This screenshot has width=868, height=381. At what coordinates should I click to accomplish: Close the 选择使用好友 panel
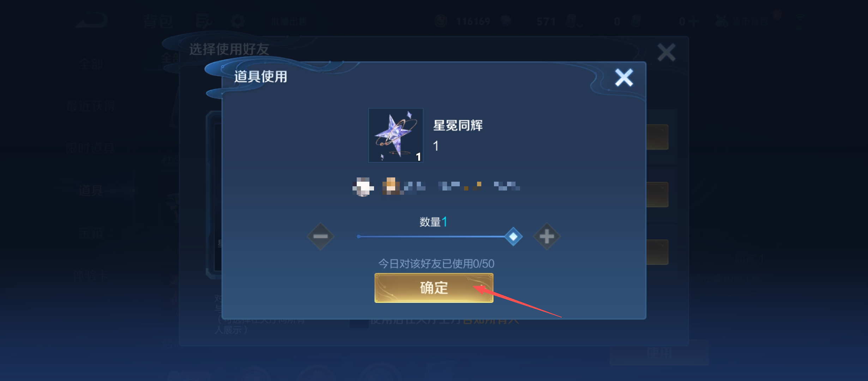[666, 52]
